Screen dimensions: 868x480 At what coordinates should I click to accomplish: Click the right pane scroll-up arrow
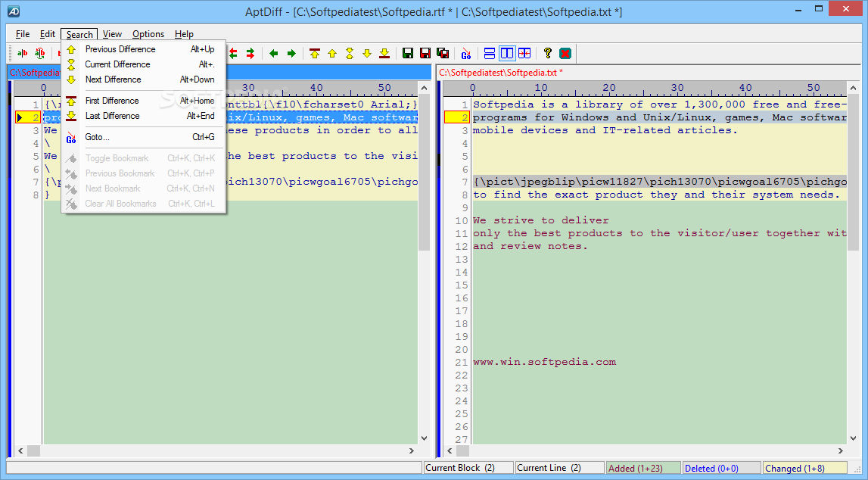click(x=853, y=88)
